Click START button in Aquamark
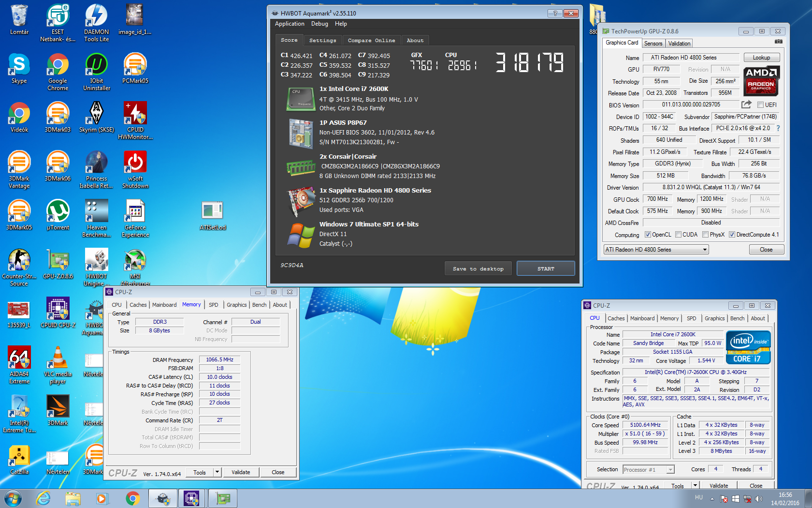The height and width of the screenshot is (508, 812). tap(546, 269)
